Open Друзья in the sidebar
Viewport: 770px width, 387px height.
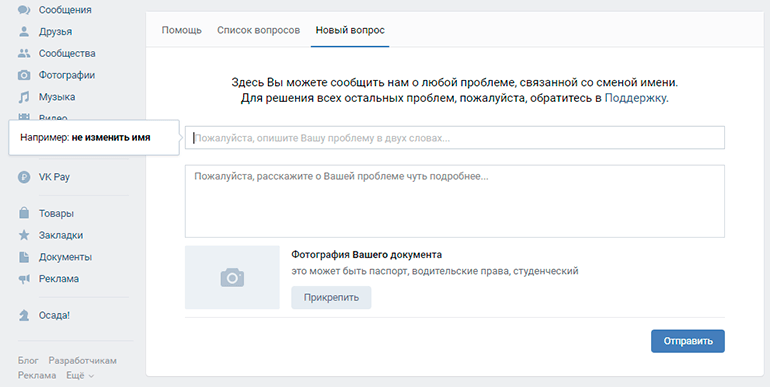pyautogui.click(x=55, y=31)
